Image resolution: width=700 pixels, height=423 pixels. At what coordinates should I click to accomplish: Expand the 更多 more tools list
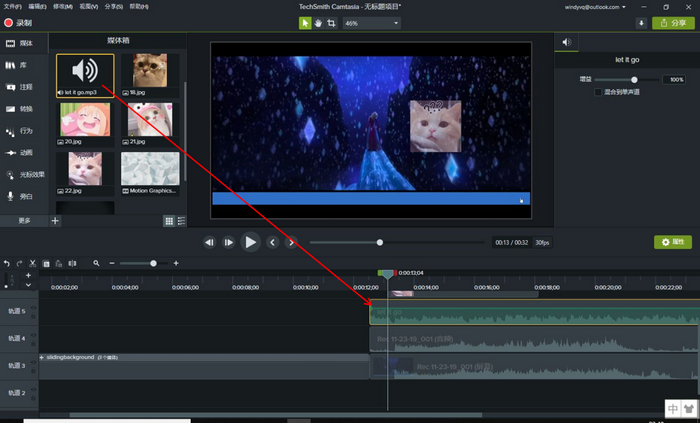[24, 220]
